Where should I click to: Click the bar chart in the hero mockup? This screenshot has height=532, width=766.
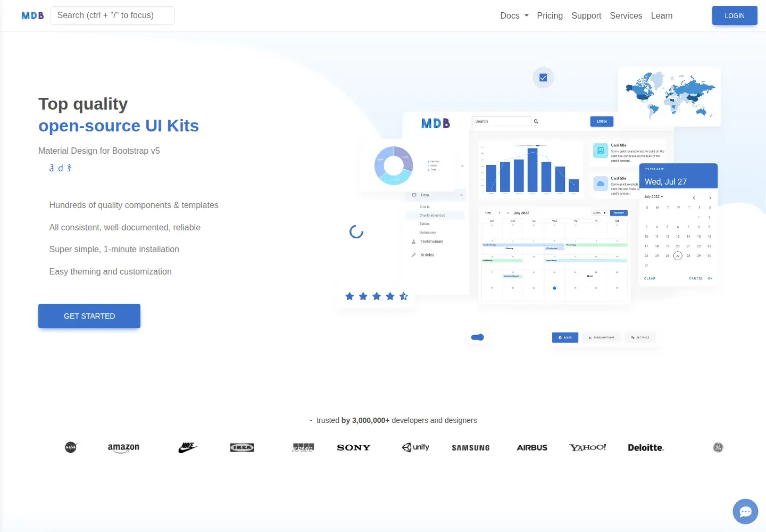[x=530, y=169]
